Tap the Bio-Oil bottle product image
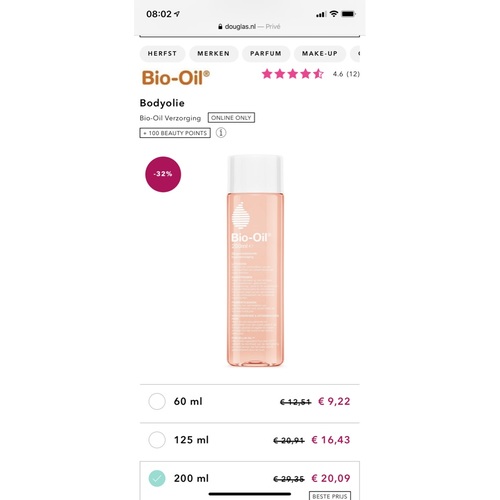The width and height of the screenshot is (500, 500). coord(255,261)
